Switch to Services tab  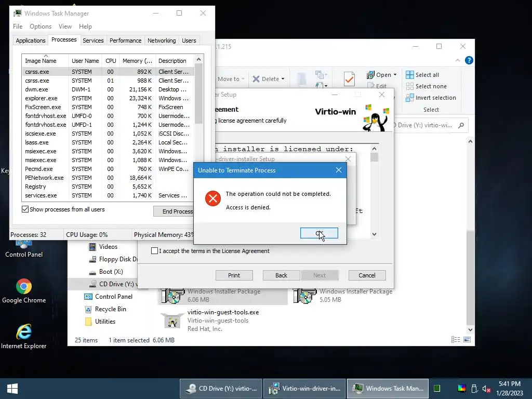click(x=93, y=41)
